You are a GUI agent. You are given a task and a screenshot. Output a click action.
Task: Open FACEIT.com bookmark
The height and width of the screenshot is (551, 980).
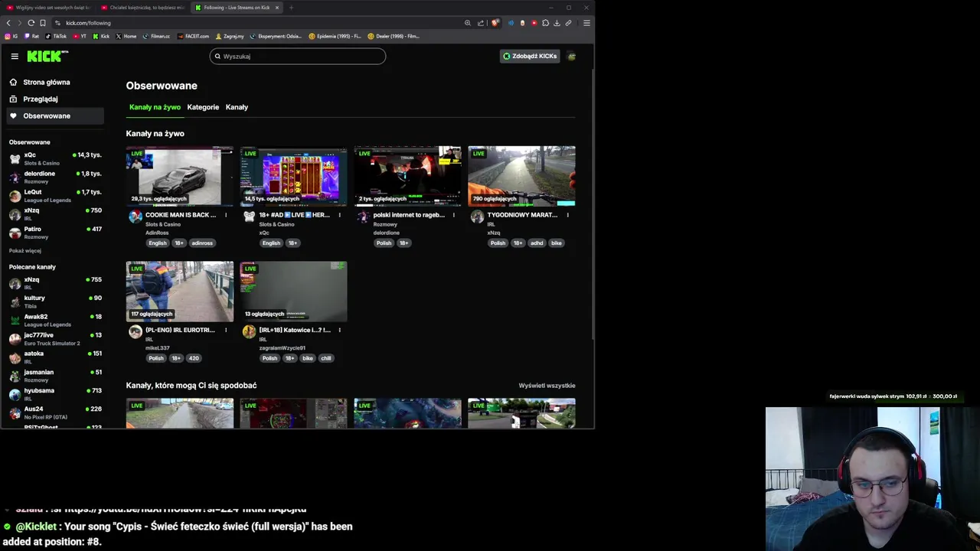[194, 36]
